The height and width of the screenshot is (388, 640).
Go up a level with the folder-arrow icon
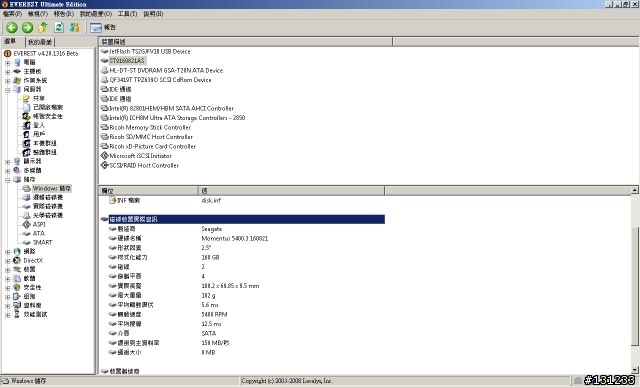pos(43,27)
